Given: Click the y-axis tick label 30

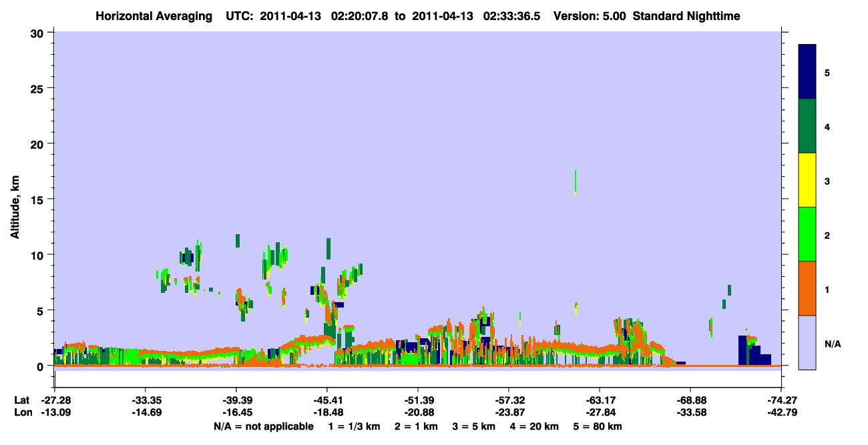Looking at the screenshot, I should [x=39, y=33].
